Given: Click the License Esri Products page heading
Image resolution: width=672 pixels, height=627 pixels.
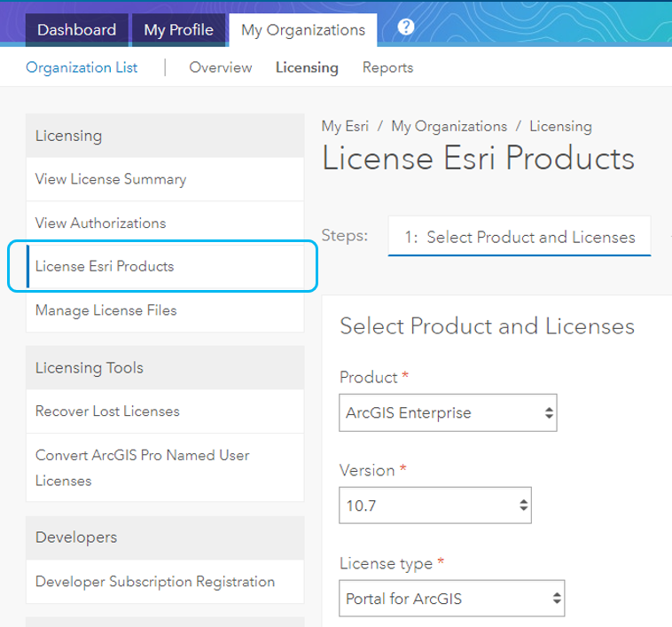Looking at the screenshot, I should (x=478, y=158).
